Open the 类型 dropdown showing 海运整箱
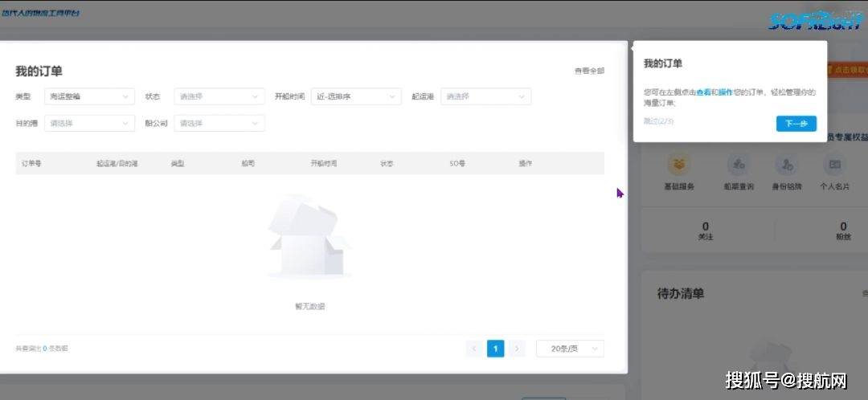Screen dimensions: 868x400 (x=89, y=96)
